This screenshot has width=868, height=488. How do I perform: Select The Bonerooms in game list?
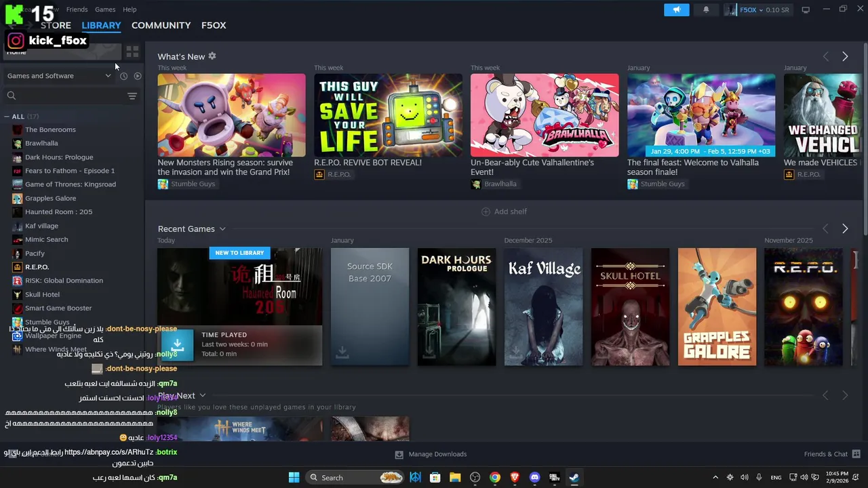[x=50, y=129]
